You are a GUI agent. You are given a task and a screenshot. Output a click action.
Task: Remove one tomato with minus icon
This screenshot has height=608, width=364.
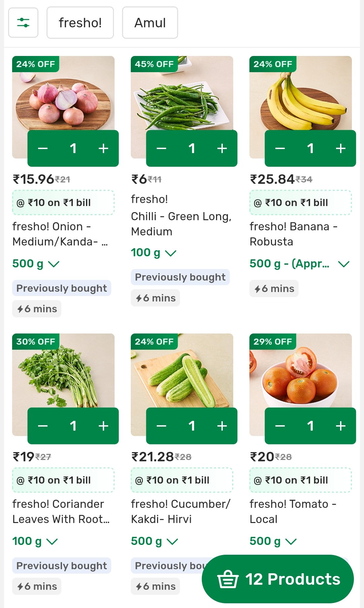coord(280,426)
